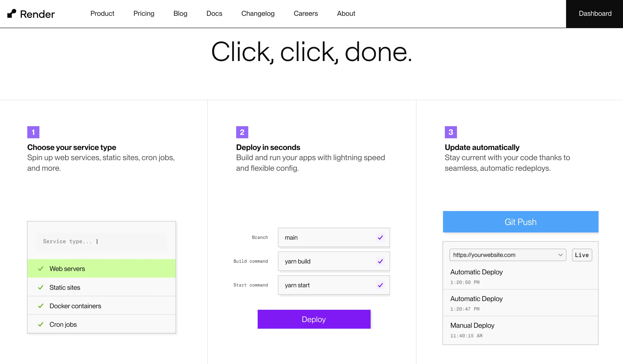
Task: Click the purple step 2 badge
Action: (242, 132)
